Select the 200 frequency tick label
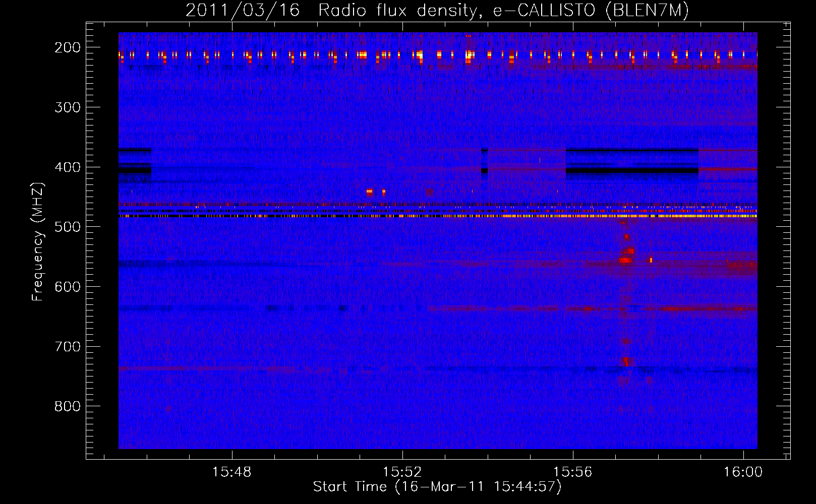The image size is (816, 504). pos(67,47)
